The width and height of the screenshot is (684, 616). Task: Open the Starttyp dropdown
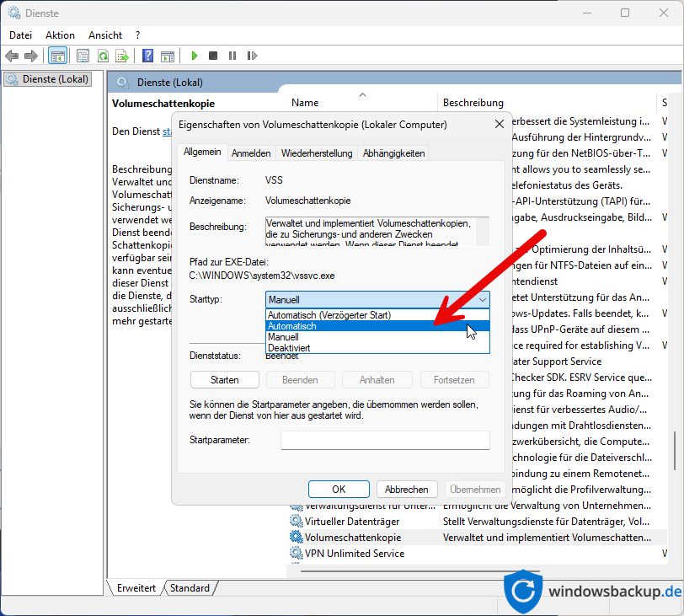pyautogui.click(x=482, y=300)
